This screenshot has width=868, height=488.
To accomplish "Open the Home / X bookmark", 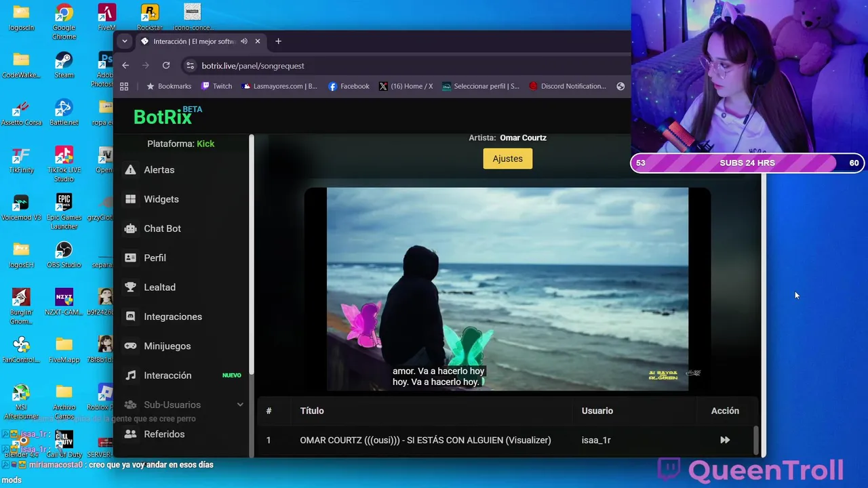I will pyautogui.click(x=406, y=86).
